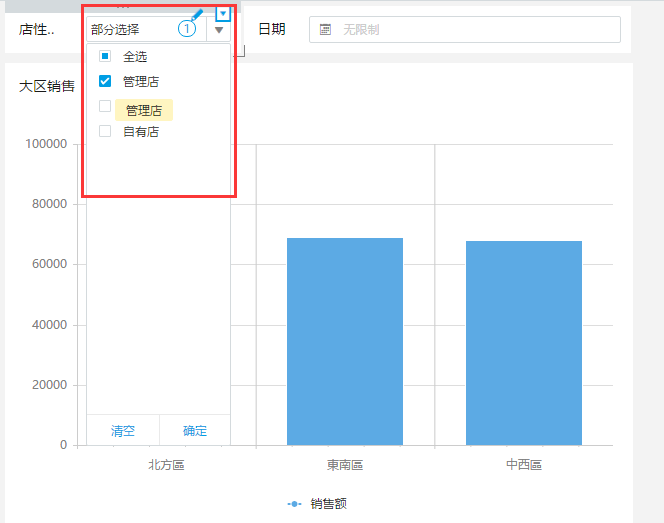Click the 自有店 option text
This screenshot has height=523, width=664.
pos(141,132)
